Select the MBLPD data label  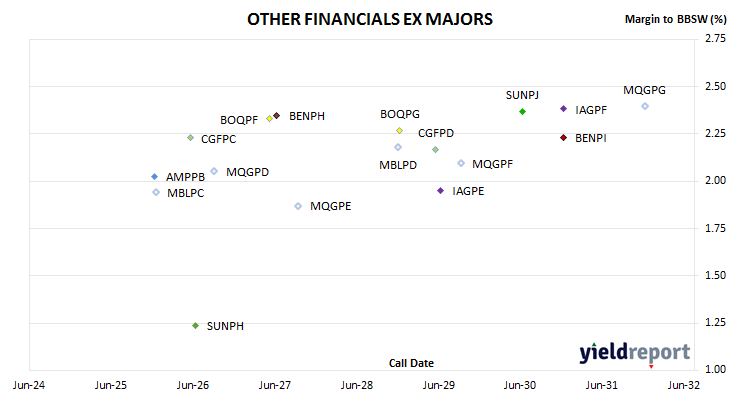tap(398, 165)
